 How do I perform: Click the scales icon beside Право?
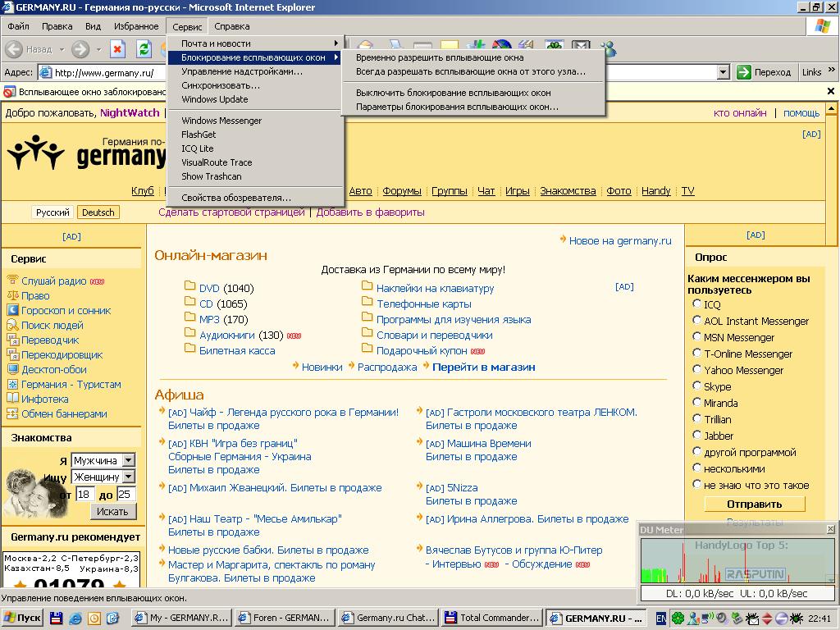(12, 295)
